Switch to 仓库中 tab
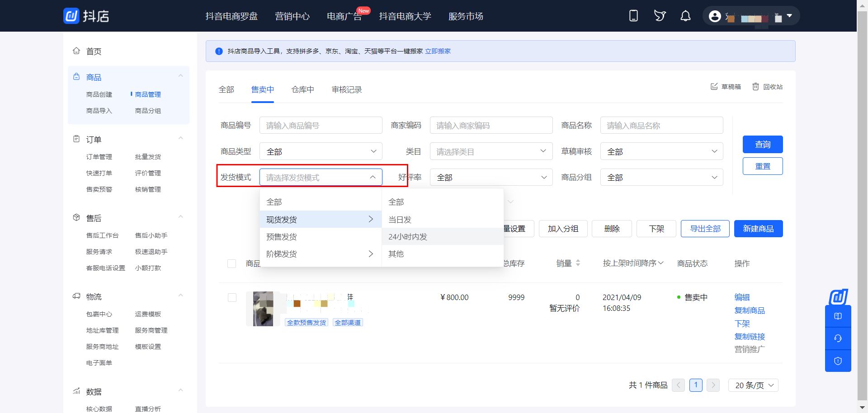Image resolution: width=868 pixels, height=413 pixels. click(x=303, y=89)
